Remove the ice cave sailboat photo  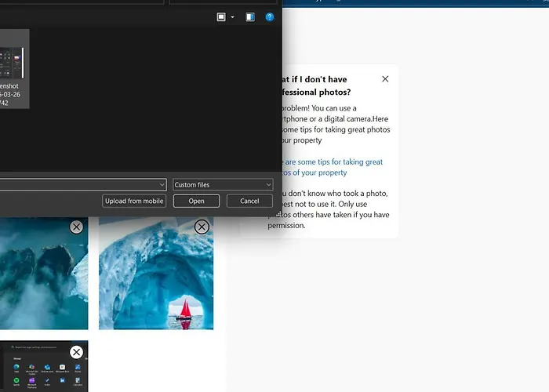pos(202,227)
